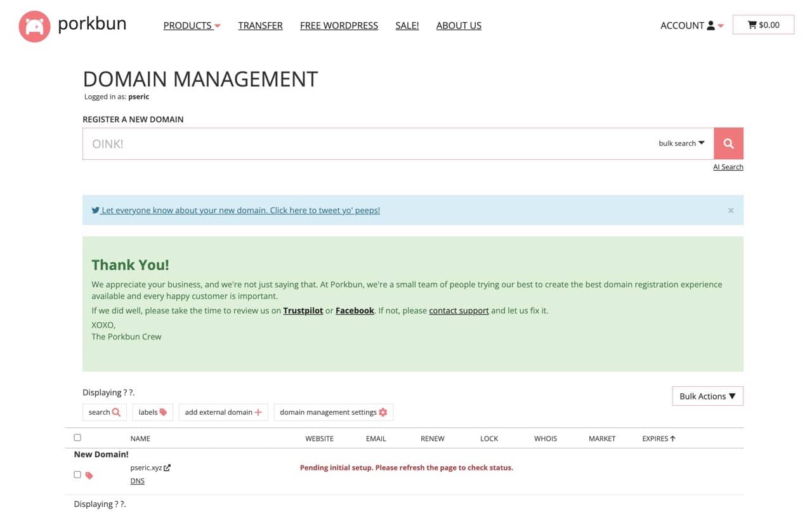Sort by the Expires column
812x529 pixels.
(658, 438)
